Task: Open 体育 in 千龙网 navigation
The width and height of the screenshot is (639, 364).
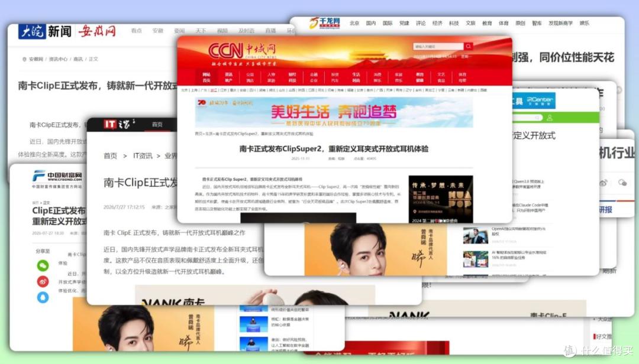Action: [504, 23]
